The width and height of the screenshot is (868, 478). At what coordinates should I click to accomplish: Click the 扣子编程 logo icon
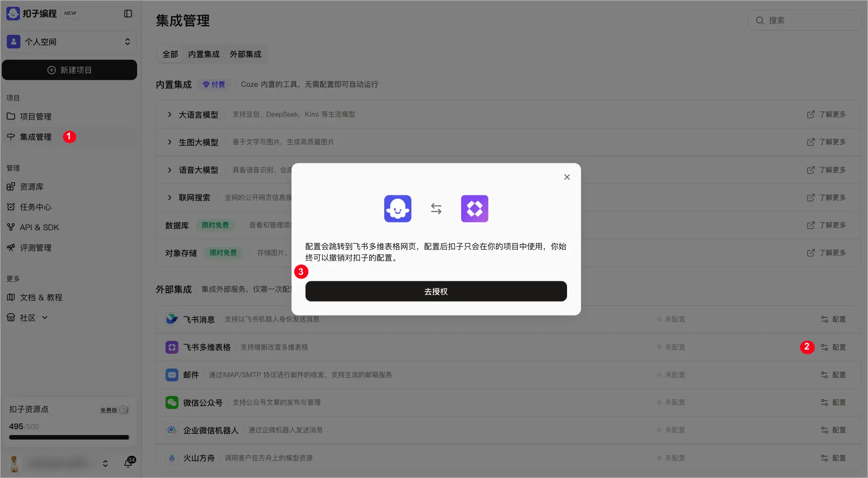tap(13, 14)
